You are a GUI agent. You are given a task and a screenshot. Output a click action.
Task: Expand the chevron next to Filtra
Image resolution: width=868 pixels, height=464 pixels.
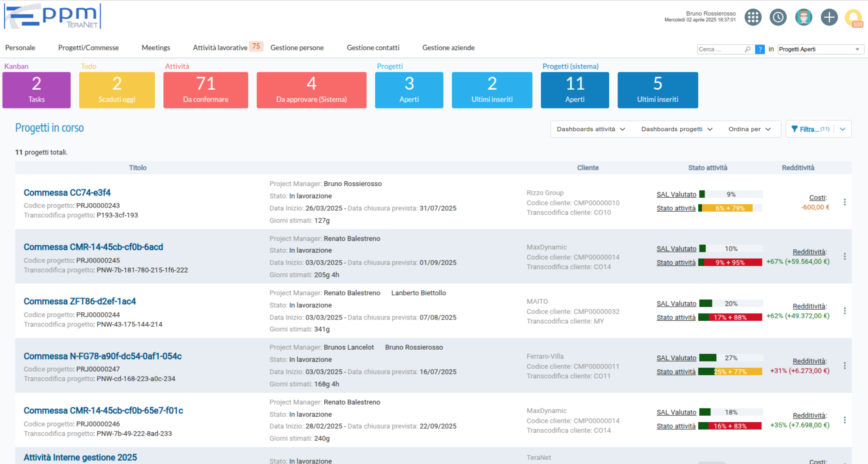[x=842, y=129]
